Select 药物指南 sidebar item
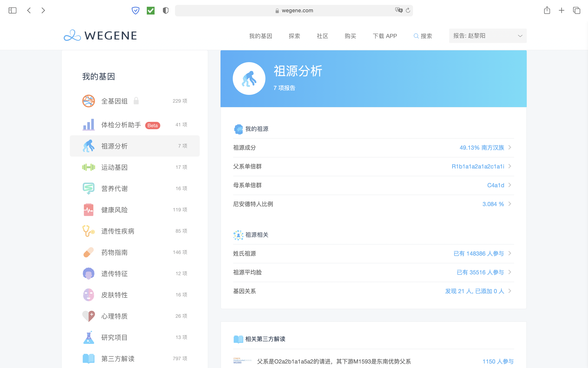Image resolution: width=588 pixels, height=368 pixels. point(135,252)
